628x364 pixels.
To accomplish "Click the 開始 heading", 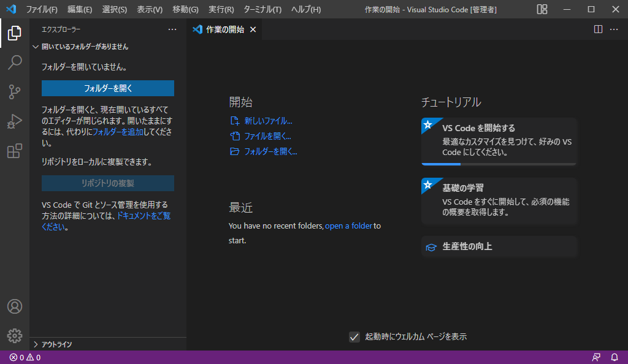I will pos(240,102).
